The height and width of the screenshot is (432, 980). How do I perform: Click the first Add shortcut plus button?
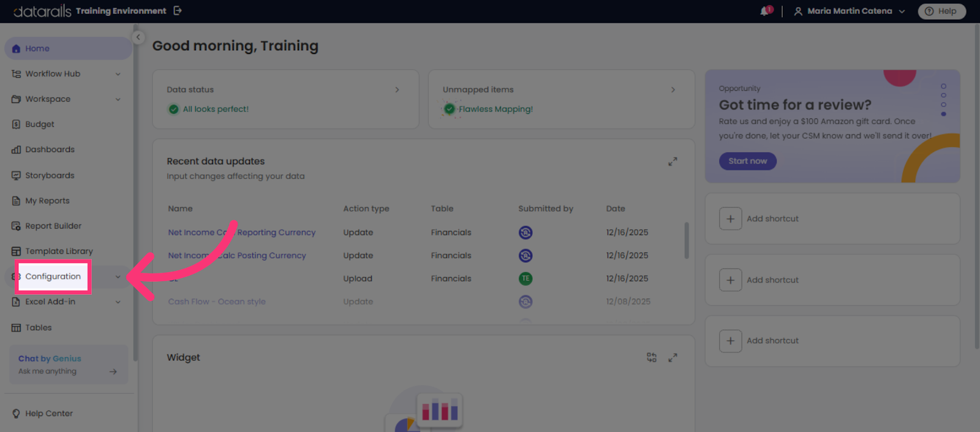click(730, 219)
